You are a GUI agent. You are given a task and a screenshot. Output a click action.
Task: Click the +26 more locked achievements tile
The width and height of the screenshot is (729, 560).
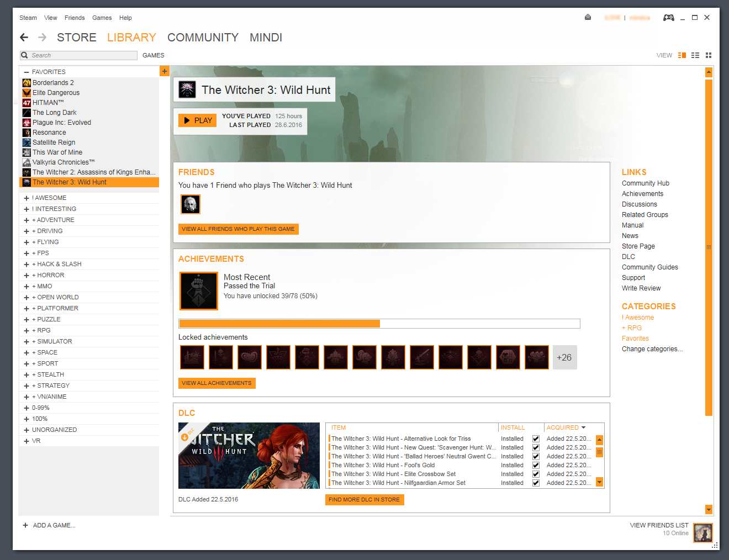pos(564,357)
